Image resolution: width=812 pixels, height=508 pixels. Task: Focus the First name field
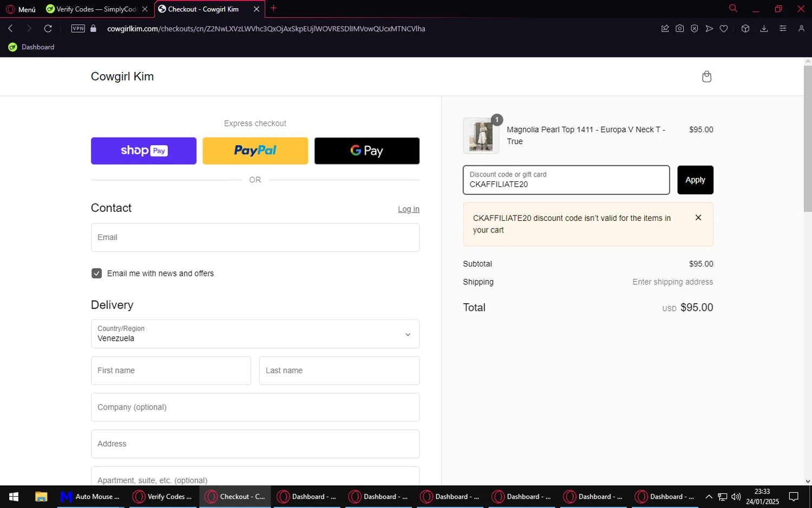(x=171, y=370)
